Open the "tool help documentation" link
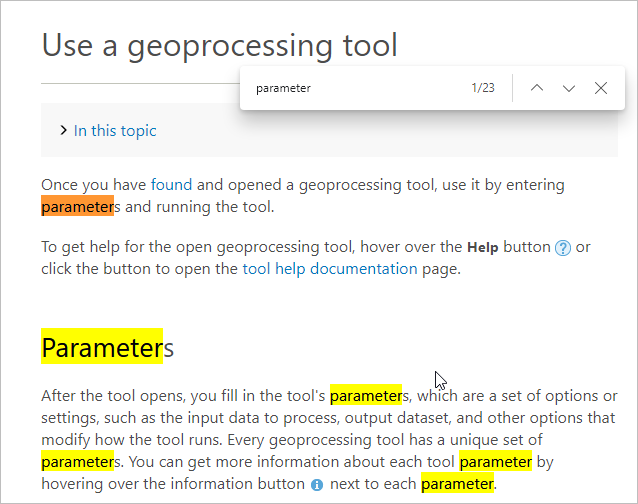This screenshot has height=504, width=638. pos(330,268)
